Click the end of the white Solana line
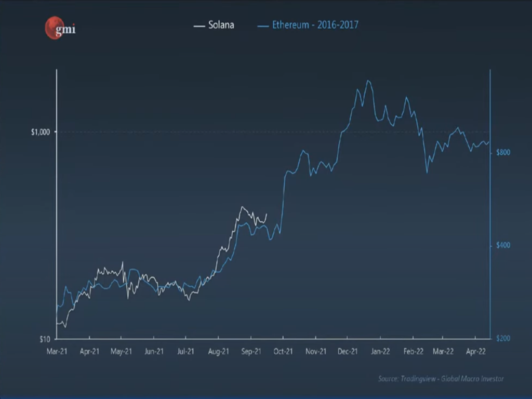 point(267,214)
